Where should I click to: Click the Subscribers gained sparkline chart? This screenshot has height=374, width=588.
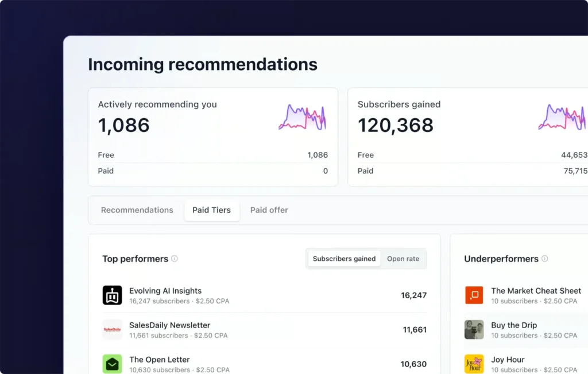click(562, 117)
